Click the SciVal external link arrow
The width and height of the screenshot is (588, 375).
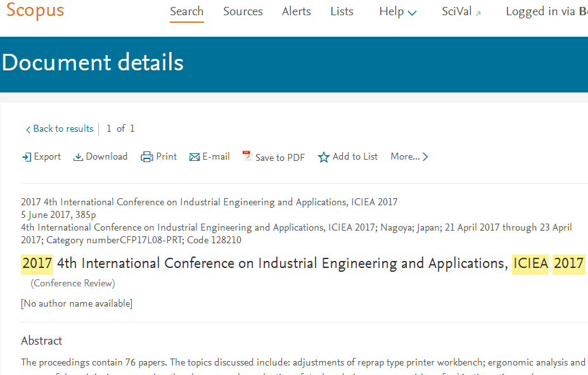coord(478,13)
